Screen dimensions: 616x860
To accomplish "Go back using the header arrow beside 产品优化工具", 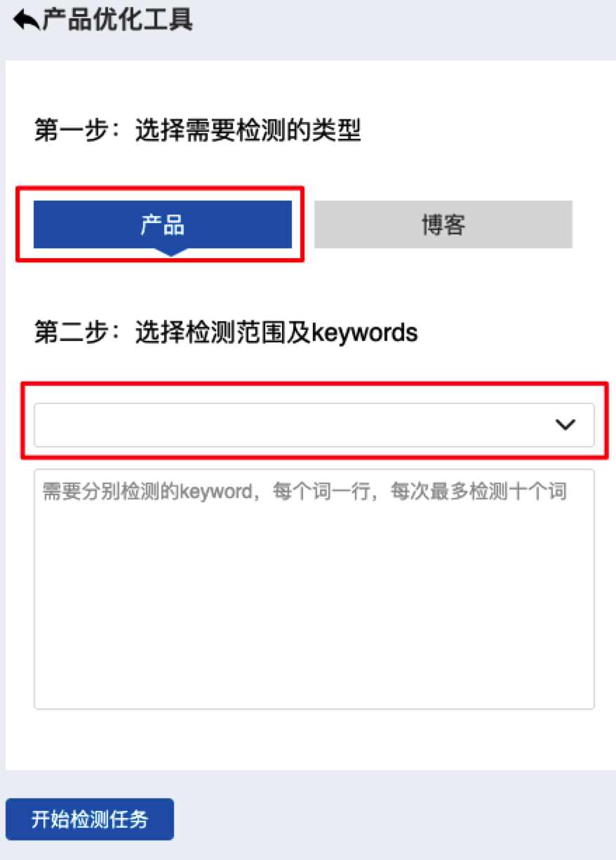I will pyautogui.click(x=26, y=20).
